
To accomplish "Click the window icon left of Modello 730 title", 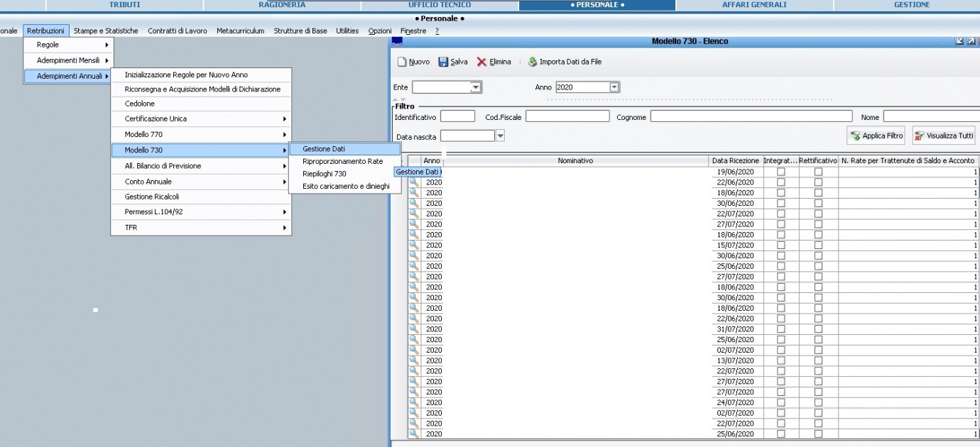I will click(x=397, y=41).
